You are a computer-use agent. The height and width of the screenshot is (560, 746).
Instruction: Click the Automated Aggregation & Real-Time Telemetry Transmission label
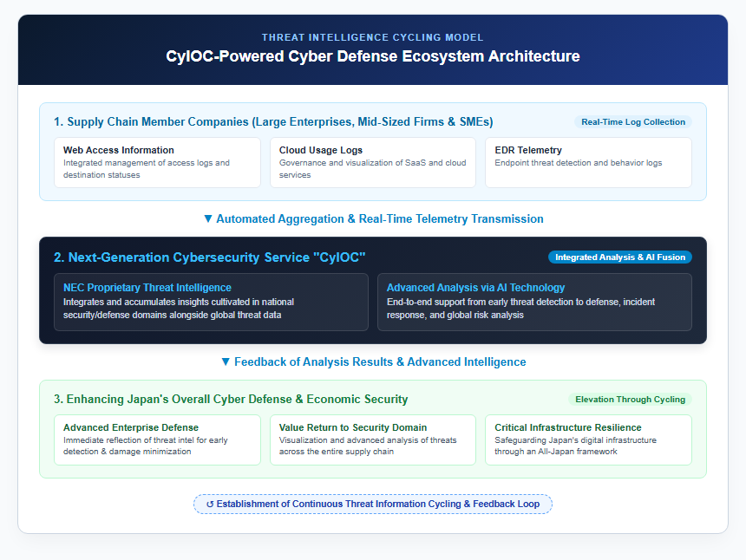pos(380,218)
